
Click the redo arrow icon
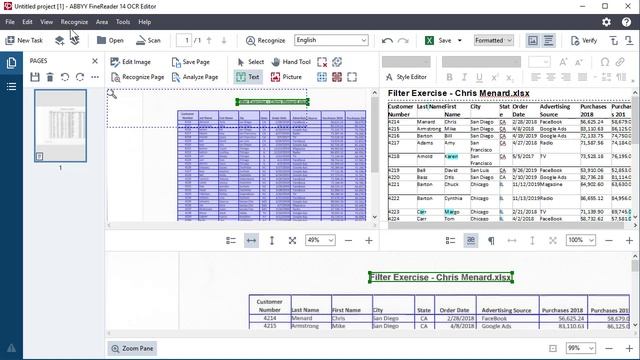pyautogui.click(x=403, y=40)
